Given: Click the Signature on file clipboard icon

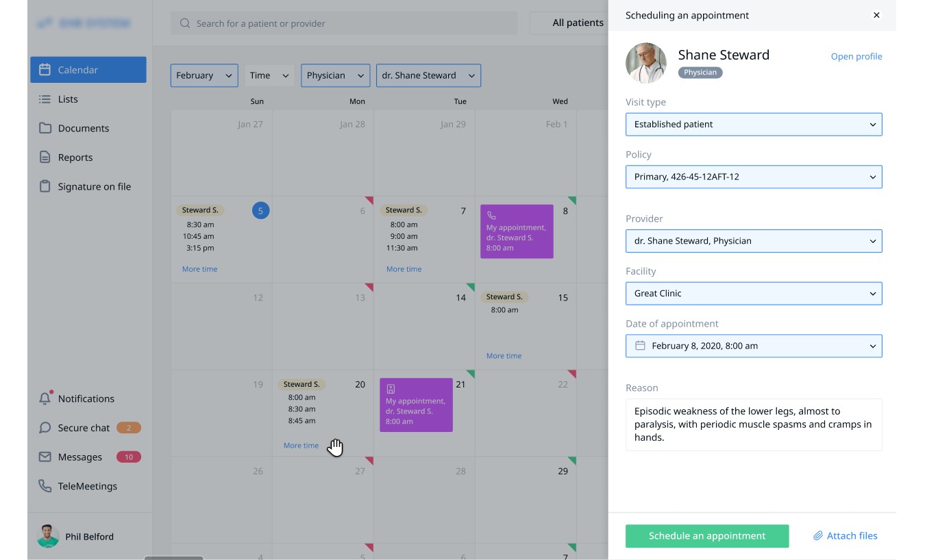Looking at the screenshot, I should [45, 186].
